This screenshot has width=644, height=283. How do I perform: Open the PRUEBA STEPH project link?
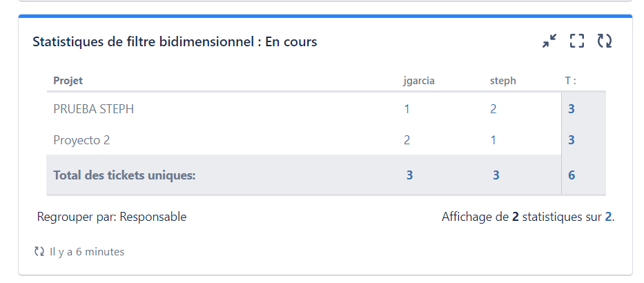click(93, 109)
